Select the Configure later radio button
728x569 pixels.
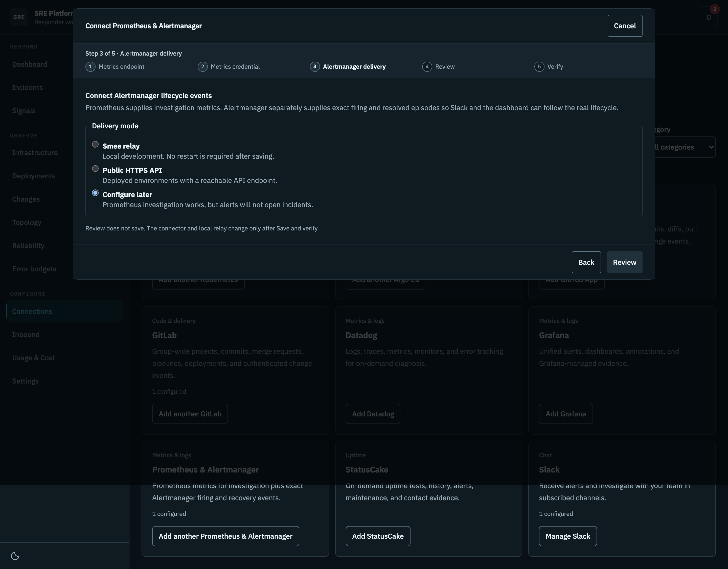(95, 193)
